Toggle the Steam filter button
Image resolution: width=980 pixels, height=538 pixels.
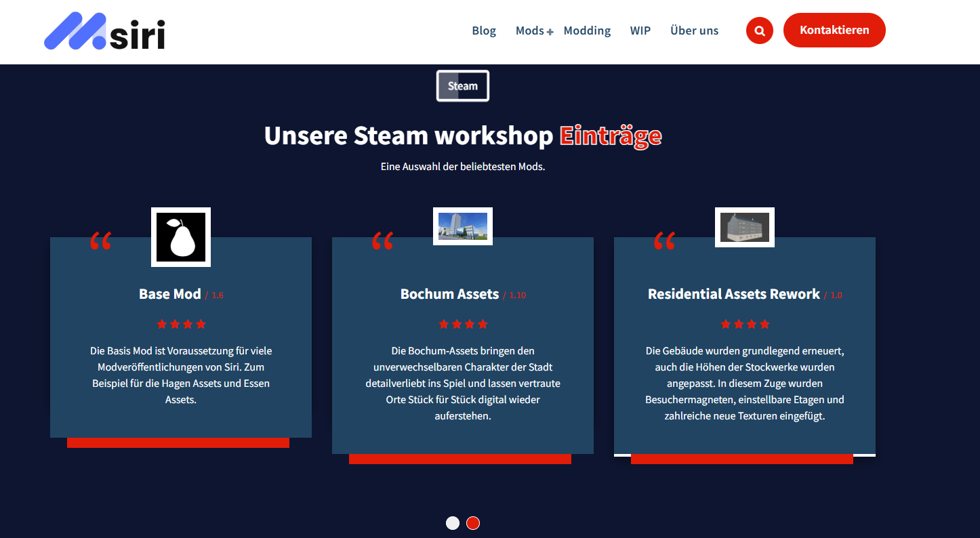(x=463, y=86)
